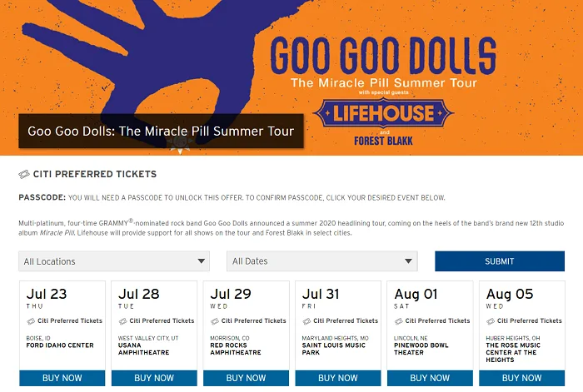Buy tickets for USANA Amphitheatre show
The width and height of the screenshot is (583, 392).
click(x=154, y=378)
